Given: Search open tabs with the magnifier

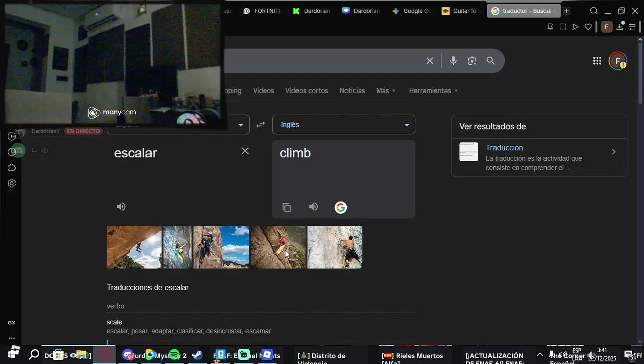Looking at the screenshot, I should pyautogui.click(x=594, y=11).
